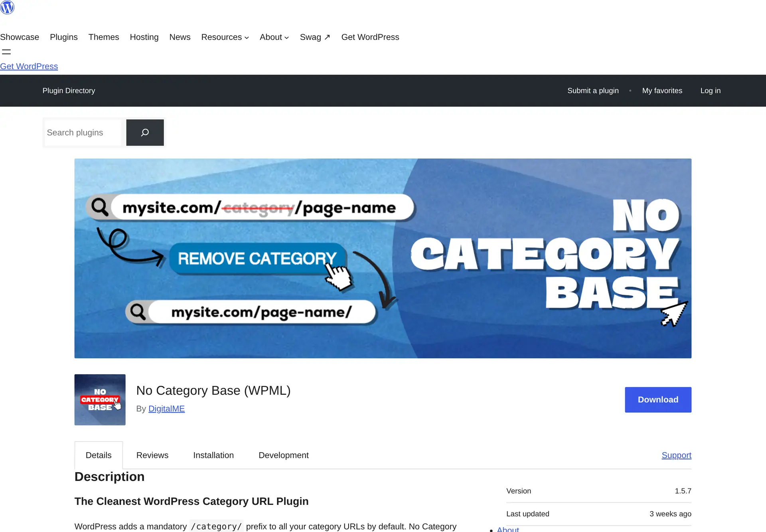Switch to the Installation tab
The width and height of the screenshot is (766, 532).
point(213,455)
